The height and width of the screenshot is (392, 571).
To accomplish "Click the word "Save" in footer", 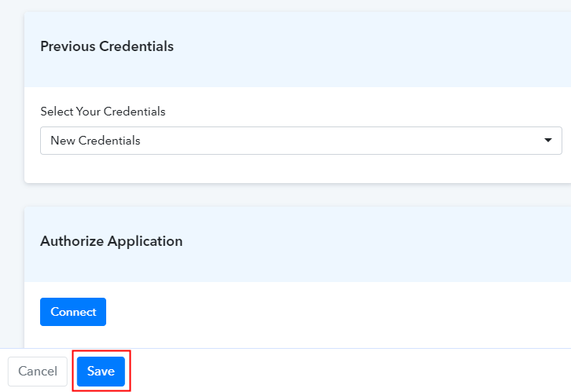I will (x=101, y=371).
